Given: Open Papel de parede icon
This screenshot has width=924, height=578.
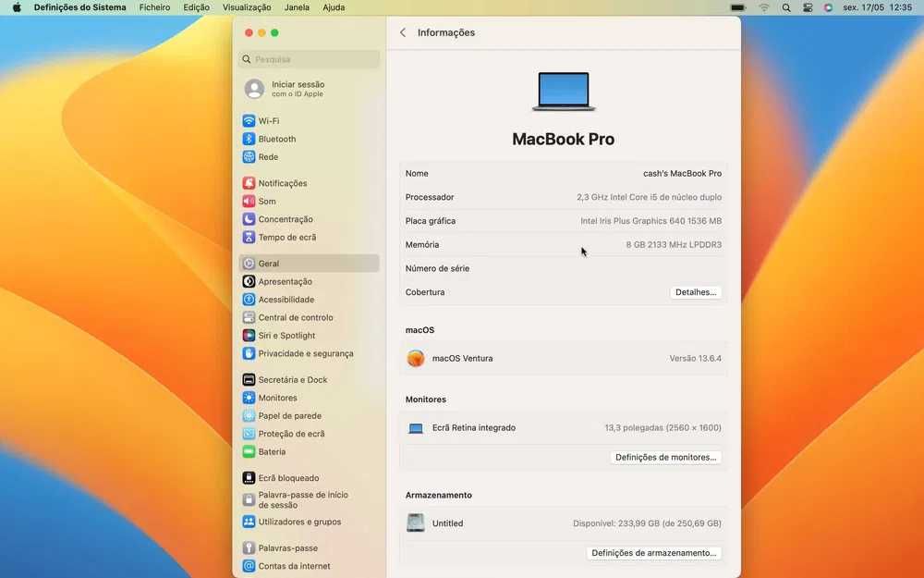Looking at the screenshot, I should point(249,416).
